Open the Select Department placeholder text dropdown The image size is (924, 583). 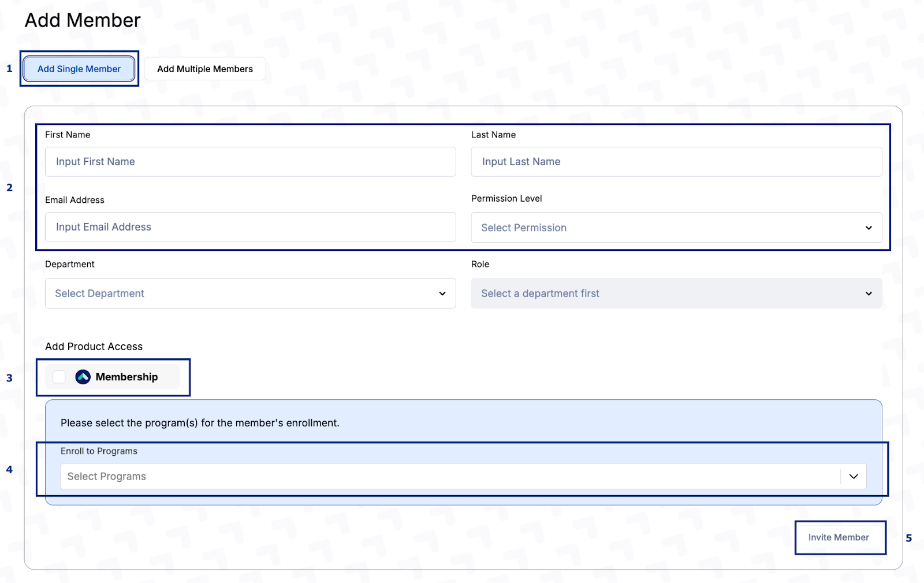100,294
